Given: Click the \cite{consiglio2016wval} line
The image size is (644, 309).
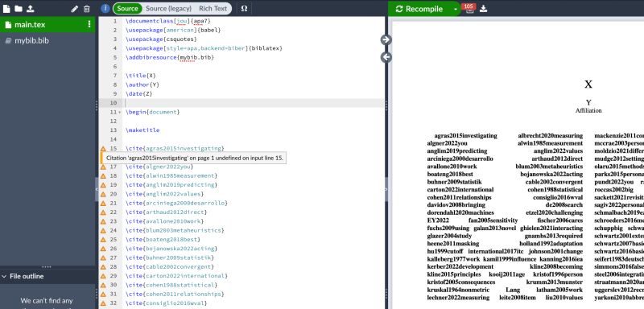Looking at the screenshot, I should pos(167,303).
